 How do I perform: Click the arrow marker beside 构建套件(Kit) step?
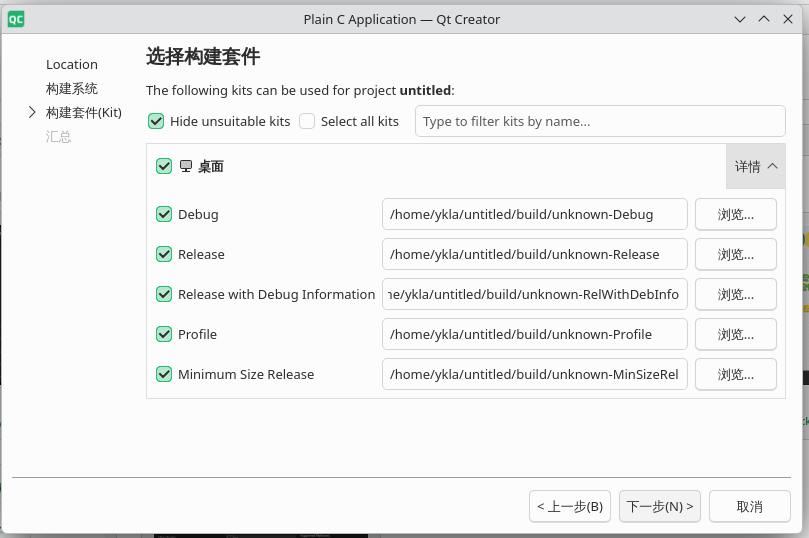tap(32, 112)
